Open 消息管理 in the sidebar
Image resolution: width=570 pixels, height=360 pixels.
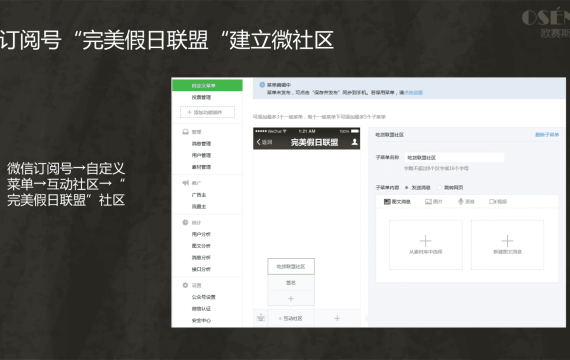201,144
